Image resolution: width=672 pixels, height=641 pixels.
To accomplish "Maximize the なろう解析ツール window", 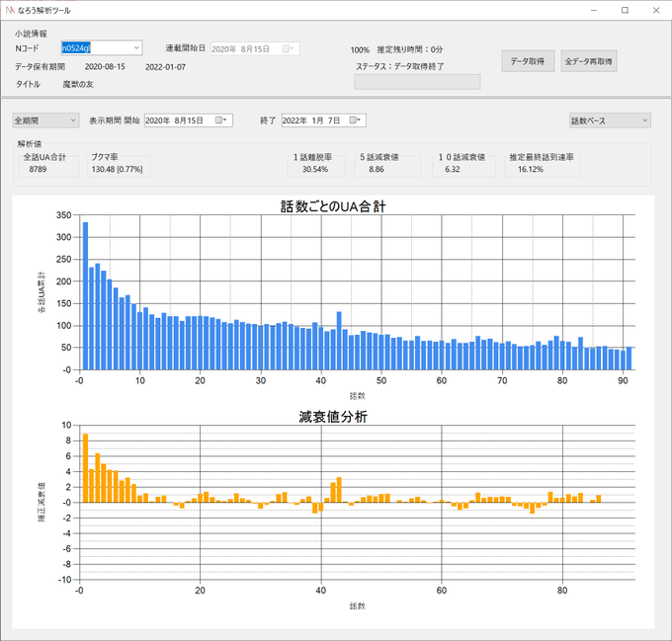I will pyautogui.click(x=625, y=10).
